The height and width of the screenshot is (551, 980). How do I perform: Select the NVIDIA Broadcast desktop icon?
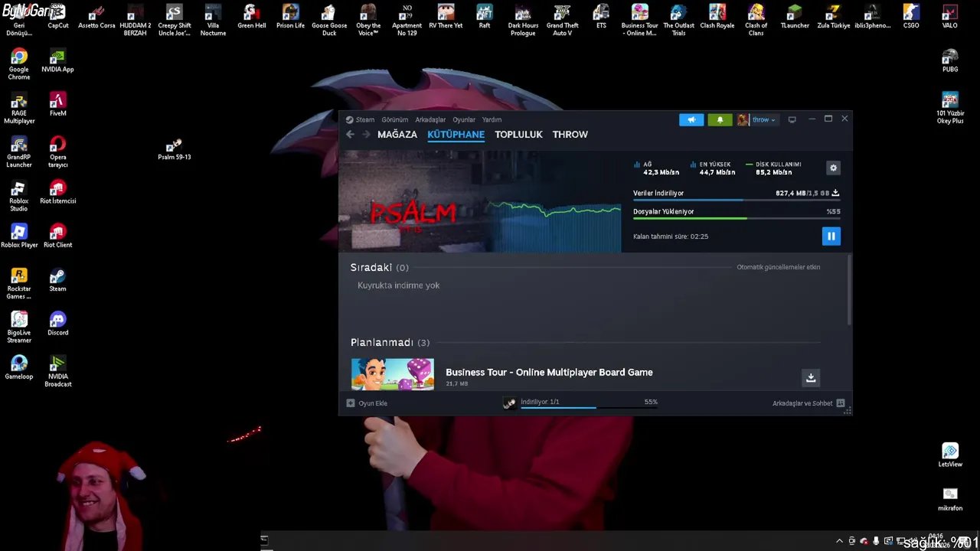57,371
